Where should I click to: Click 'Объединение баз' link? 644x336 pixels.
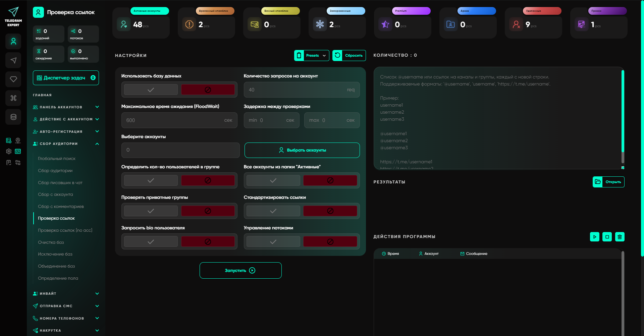[x=56, y=266]
